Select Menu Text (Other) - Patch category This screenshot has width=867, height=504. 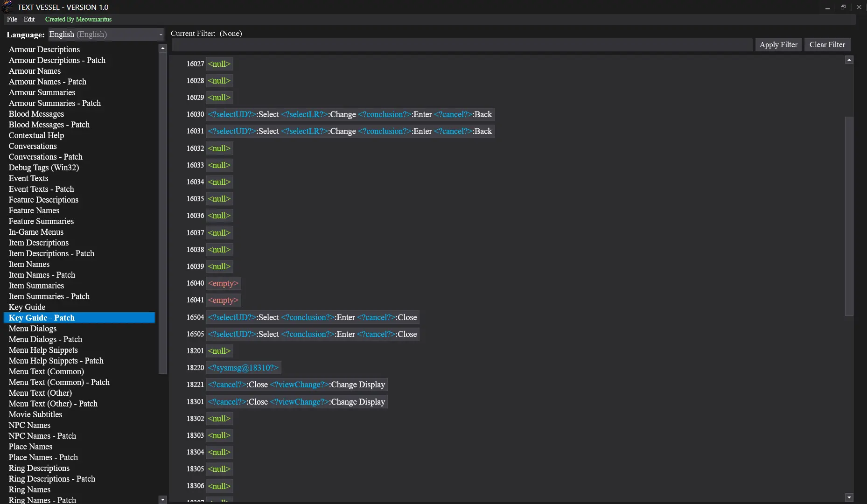click(x=53, y=404)
